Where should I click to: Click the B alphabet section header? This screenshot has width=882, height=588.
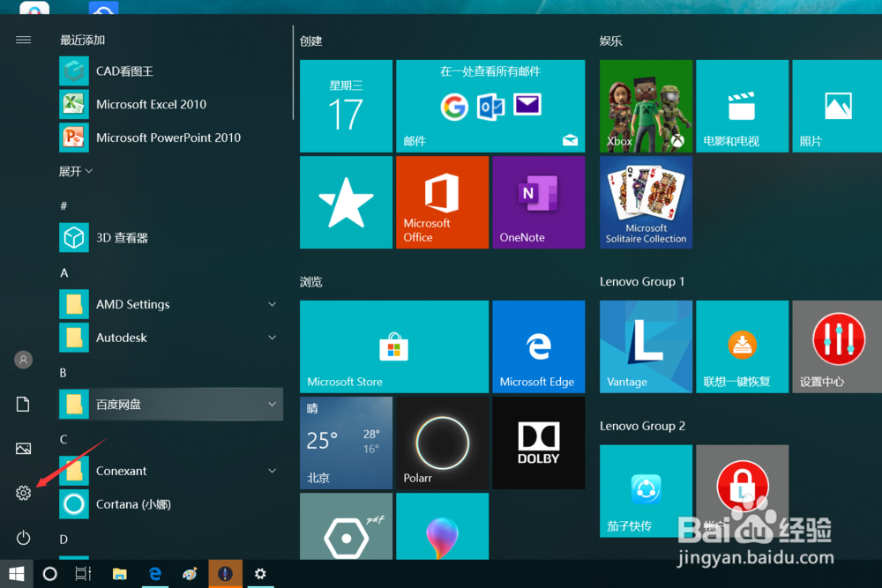tap(63, 373)
